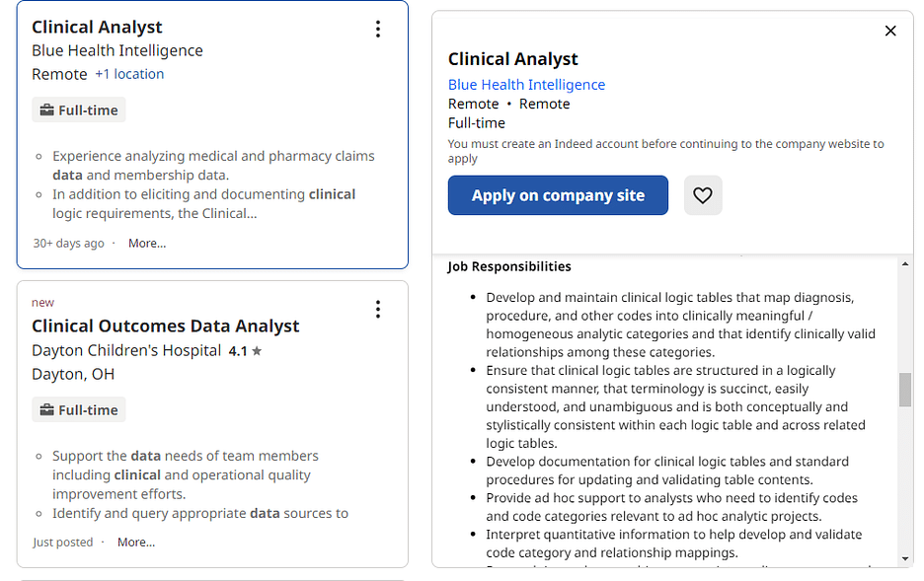Open the Clinical Analyst card's three-dot menu
The width and height of the screenshot is (924, 581).
pyautogui.click(x=378, y=29)
